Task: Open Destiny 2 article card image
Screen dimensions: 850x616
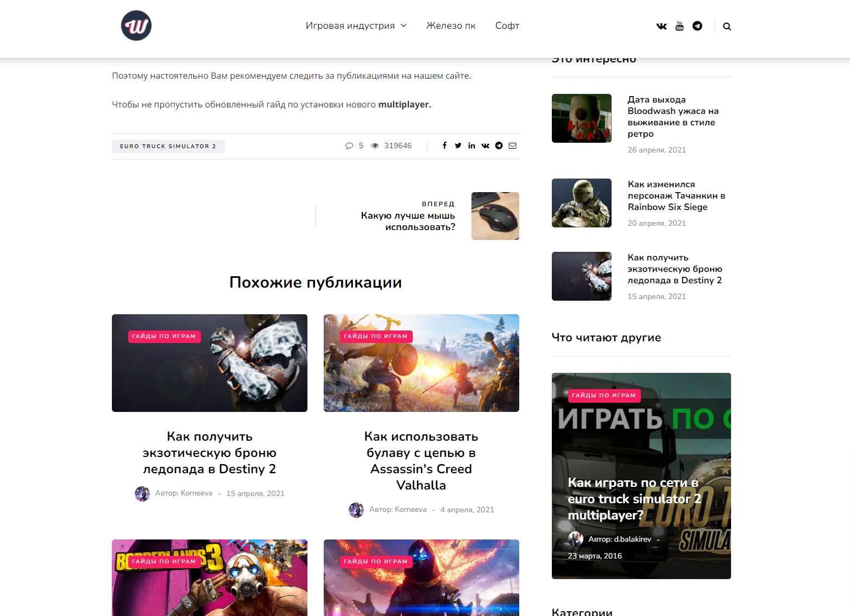Action: click(210, 363)
